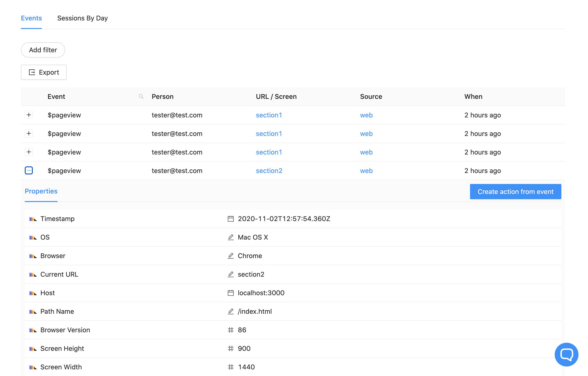Expand the third $pageview row
This screenshot has height=376, width=588.
point(29,152)
